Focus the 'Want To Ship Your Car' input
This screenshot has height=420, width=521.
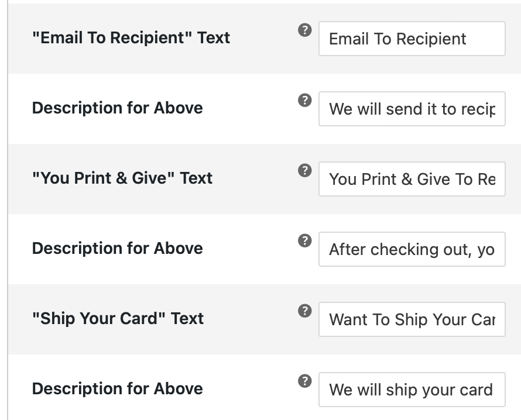pos(412,319)
